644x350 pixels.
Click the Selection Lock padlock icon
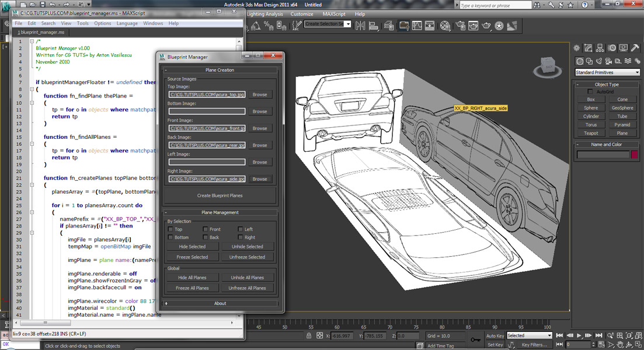coord(308,335)
